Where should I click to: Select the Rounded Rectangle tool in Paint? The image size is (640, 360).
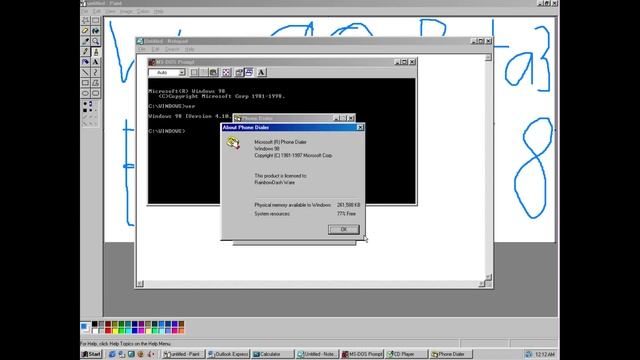tap(96, 93)
